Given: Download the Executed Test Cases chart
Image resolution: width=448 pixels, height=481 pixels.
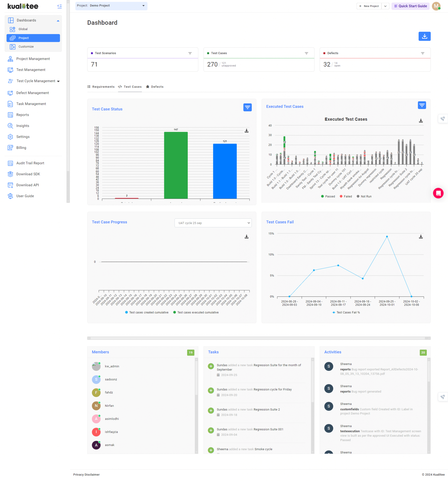Looking at the screenshot, I should (x=421, y=120).
